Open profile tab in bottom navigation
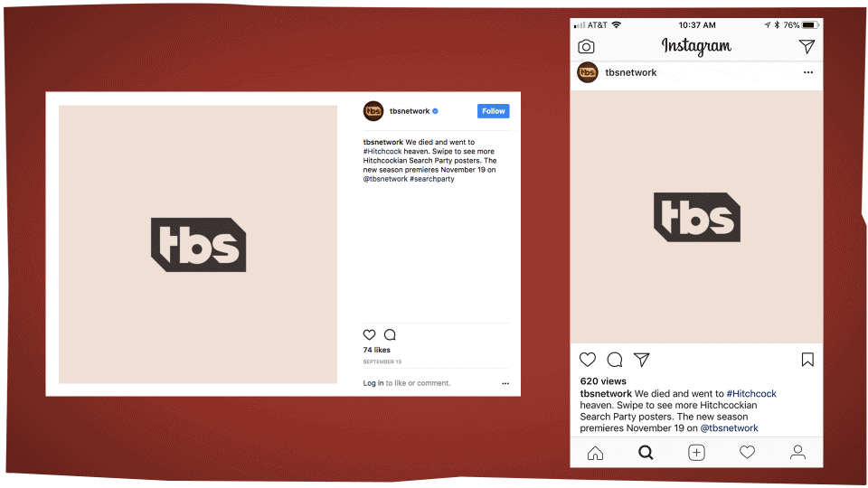This screenshot has width=868, height=488. [x=797, y=453]
